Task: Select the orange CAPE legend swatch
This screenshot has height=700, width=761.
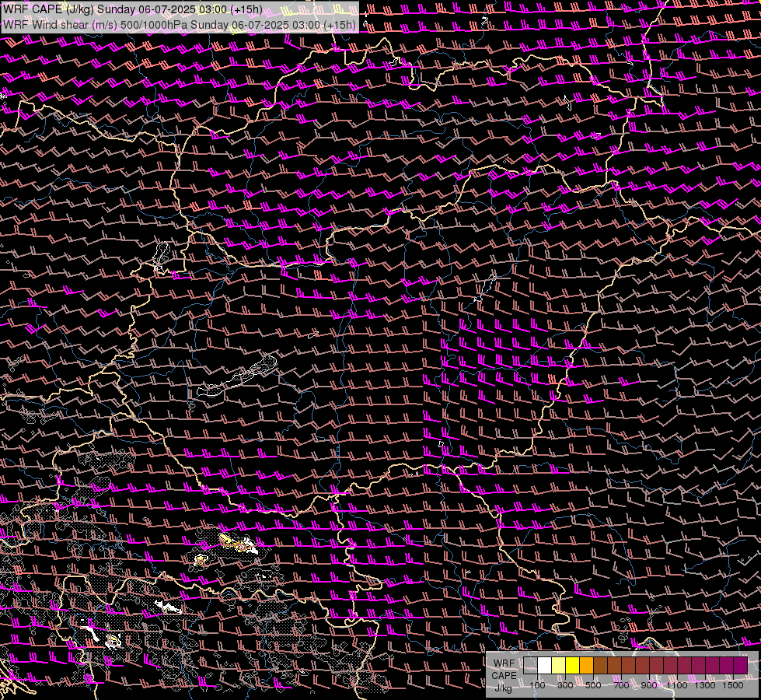Action: click(586, 666)
